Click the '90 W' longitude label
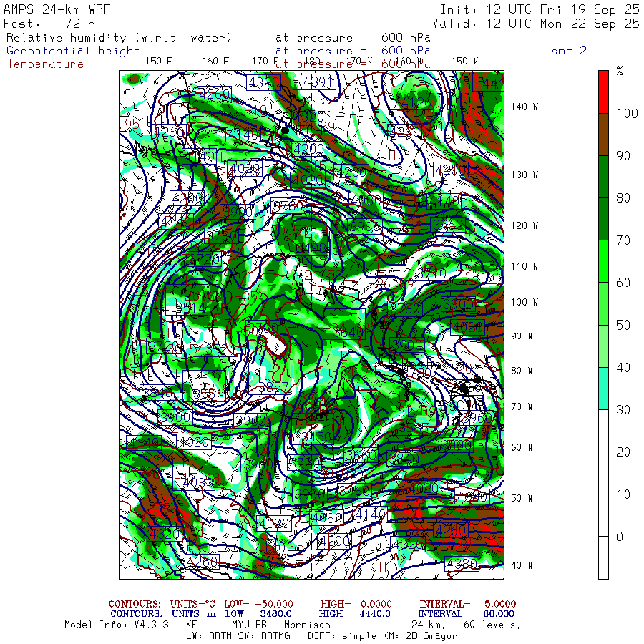Image resolution: width=644 pixels, height=644 pixels. (x=522, y=336)
